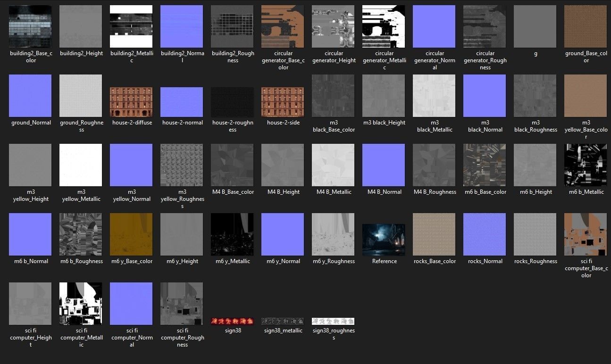611x364 pixels.
Task: Click the building2_Metallic texture thumbnail
Action: pos(131,26)
